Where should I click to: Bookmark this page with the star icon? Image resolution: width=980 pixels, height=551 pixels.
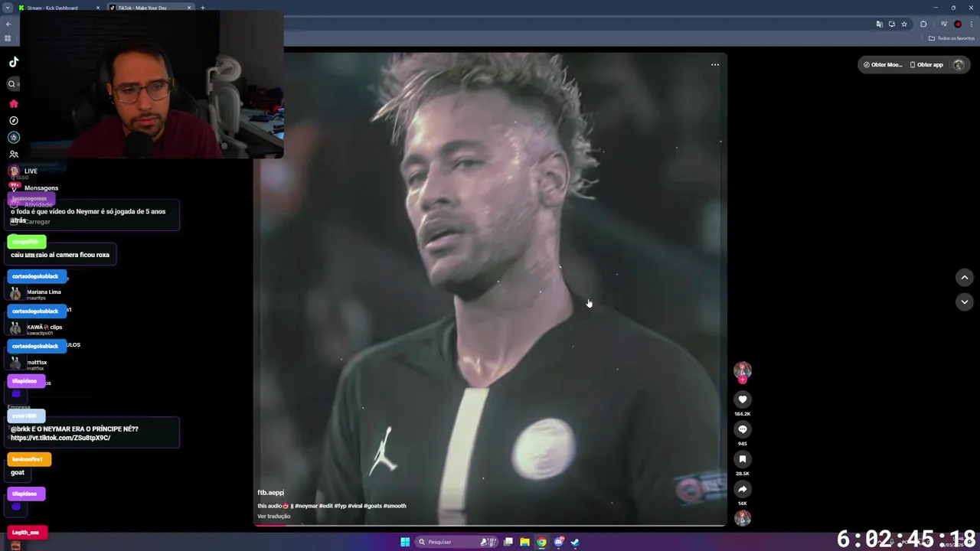pyautogui.click(x=904, y=24)
